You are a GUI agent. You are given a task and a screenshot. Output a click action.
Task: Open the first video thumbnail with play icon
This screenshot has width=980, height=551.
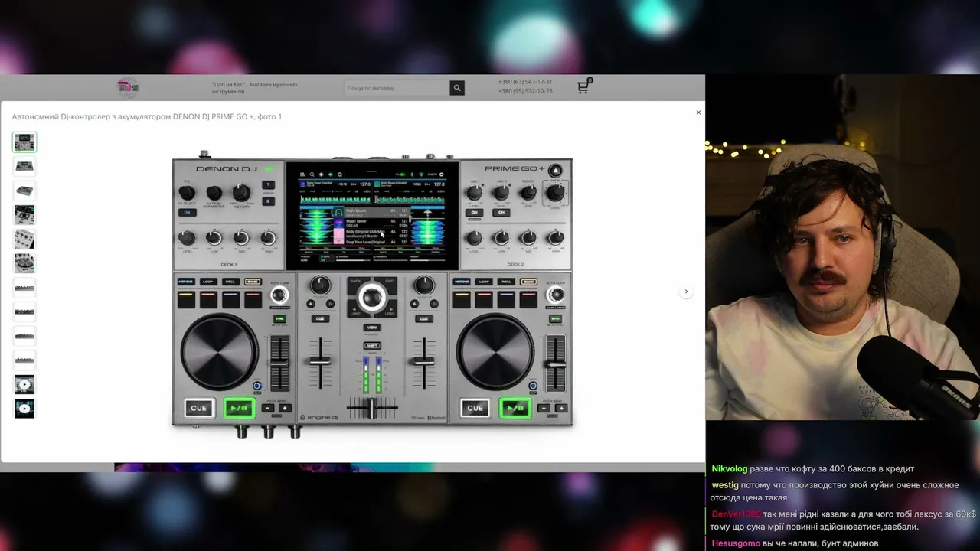pyautogui.click(x=24, y=384)
